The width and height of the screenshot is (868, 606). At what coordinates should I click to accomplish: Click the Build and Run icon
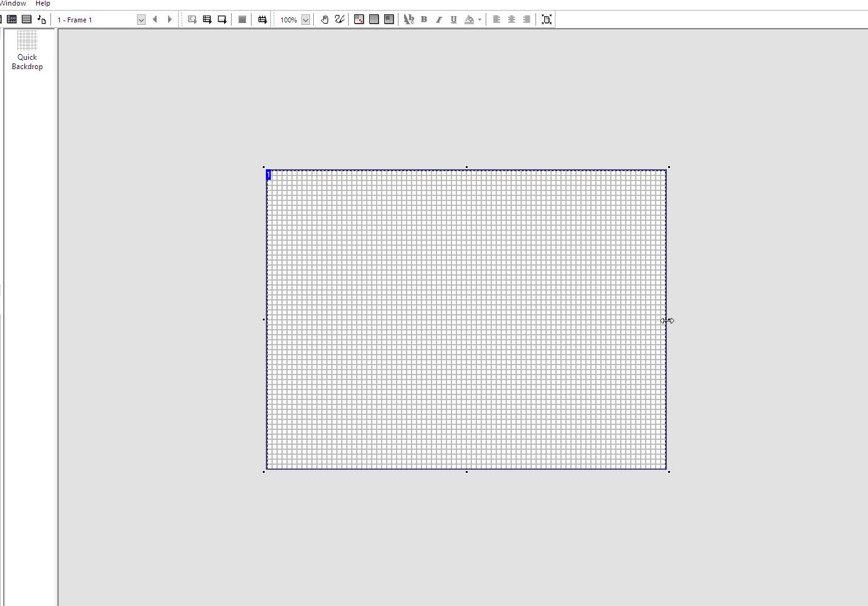[262, 19]
